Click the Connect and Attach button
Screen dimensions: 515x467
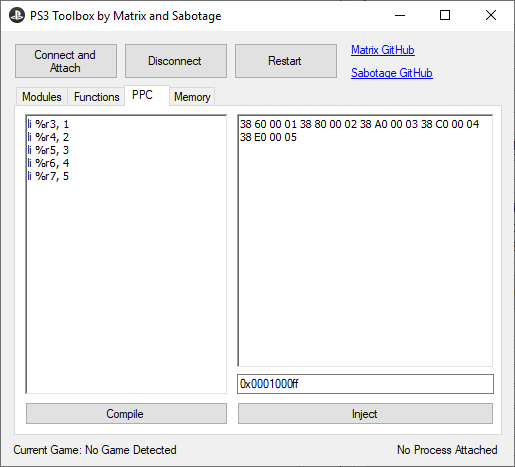pyautogui.click(x=66, y=61)
